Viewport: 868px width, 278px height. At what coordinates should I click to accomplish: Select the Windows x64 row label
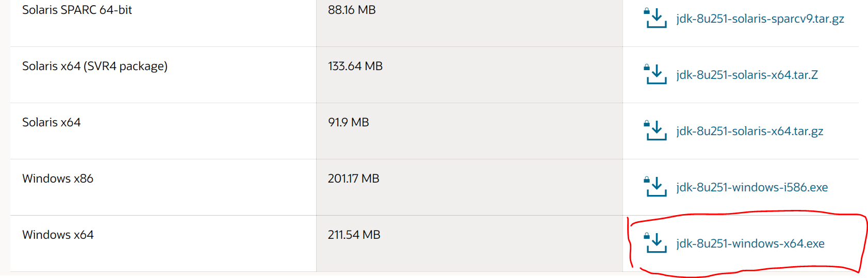[x=58, y=235]
